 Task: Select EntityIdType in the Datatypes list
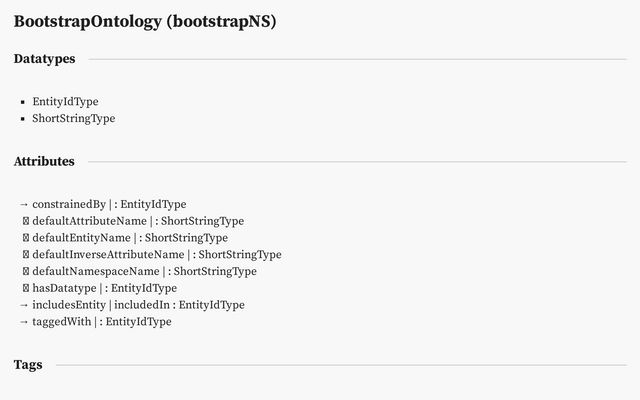(x=65, y=101)
